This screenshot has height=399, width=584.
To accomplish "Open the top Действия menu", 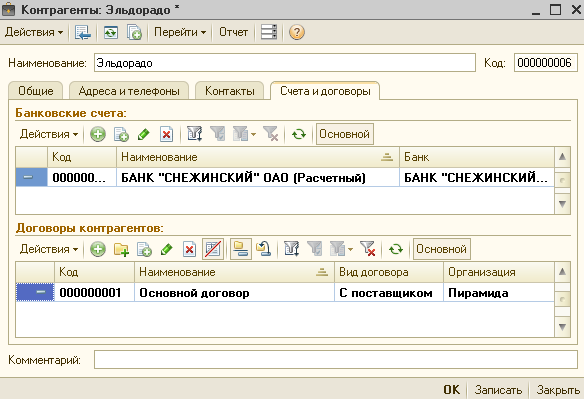I will (x=34, y=32).
